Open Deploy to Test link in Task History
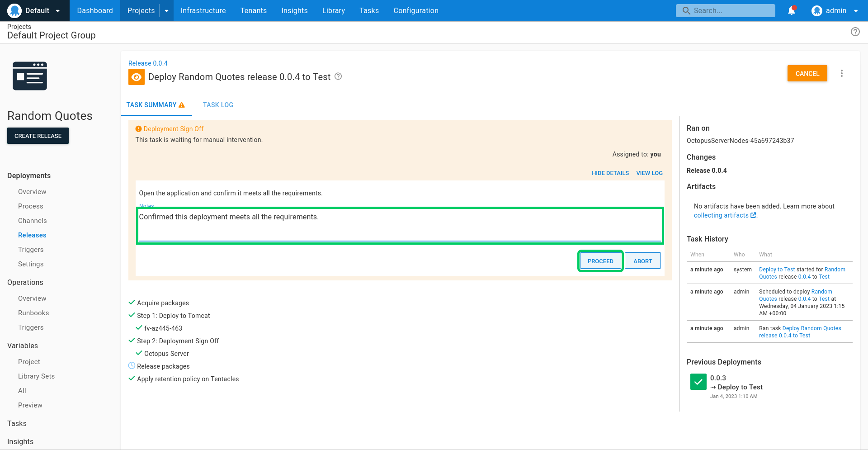This screenshot has height=450, width=868. tap(777, 270)
